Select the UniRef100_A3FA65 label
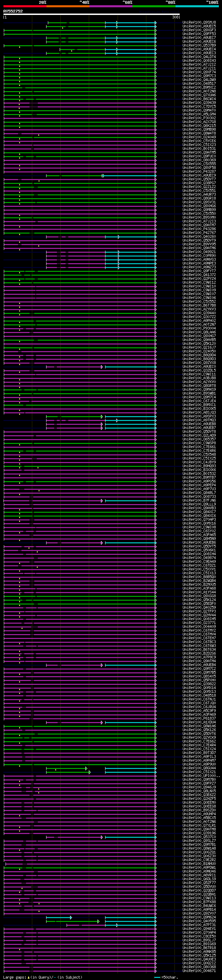The height and width of the screenshot is (980, 222). (x=199, y=535)
